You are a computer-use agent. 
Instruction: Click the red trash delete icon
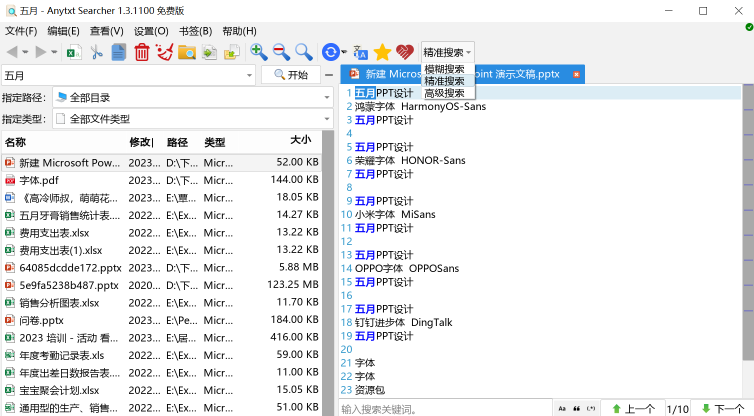pos(141,52)
